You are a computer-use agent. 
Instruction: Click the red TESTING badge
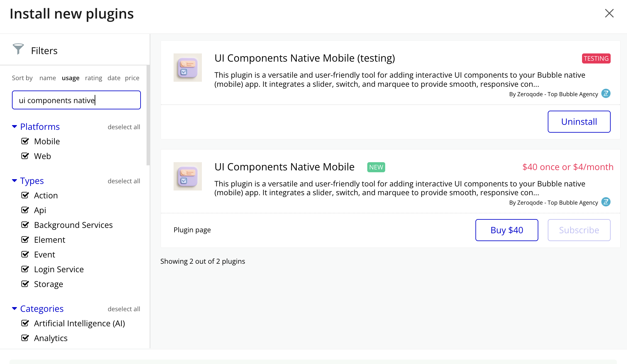[596, 58]
